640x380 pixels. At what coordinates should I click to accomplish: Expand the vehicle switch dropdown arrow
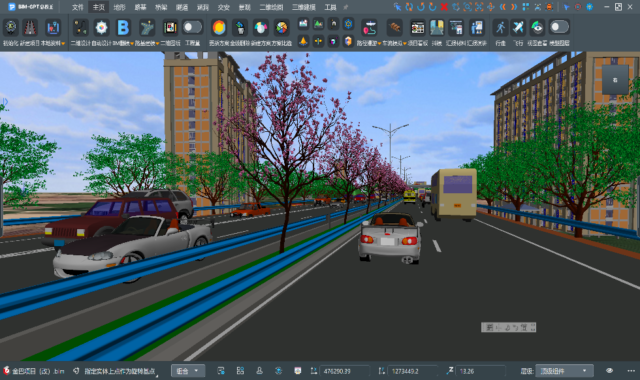405,43
